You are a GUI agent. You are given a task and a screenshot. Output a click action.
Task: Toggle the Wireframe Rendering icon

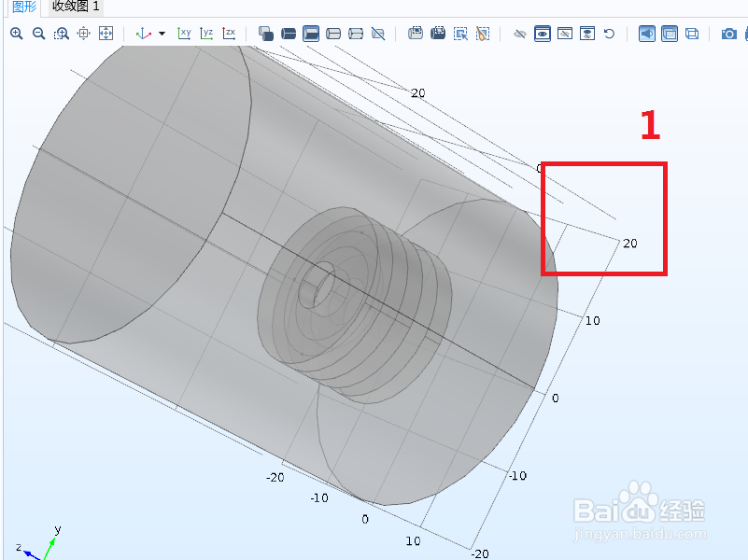pos(692,34)
